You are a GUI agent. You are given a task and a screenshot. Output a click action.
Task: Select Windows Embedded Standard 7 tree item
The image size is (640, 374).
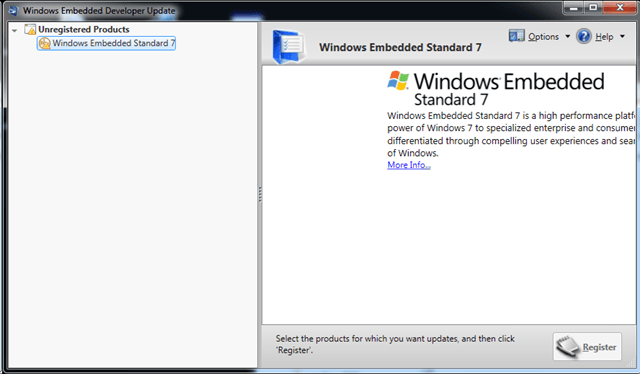pyautogui.click(x=107, y=43)
